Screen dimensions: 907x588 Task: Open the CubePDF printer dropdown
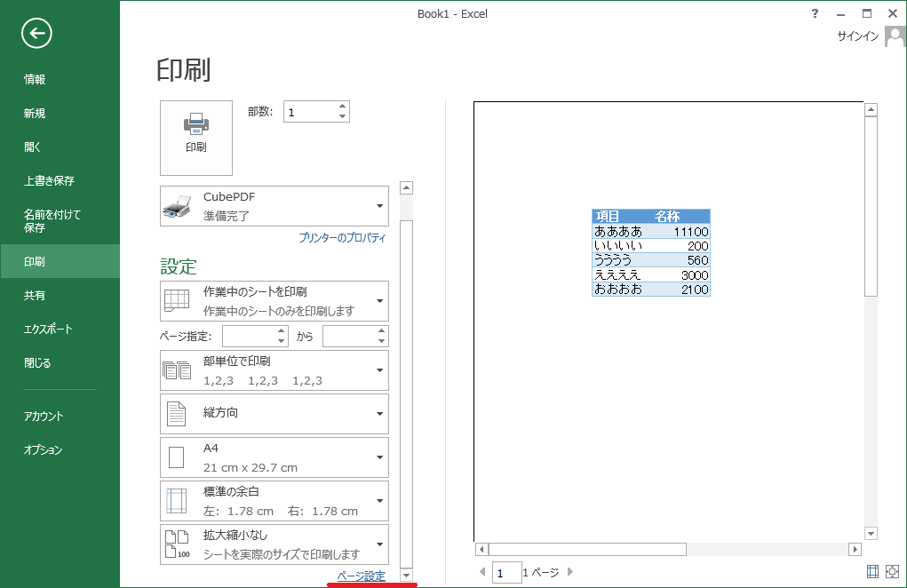[274, 206]
